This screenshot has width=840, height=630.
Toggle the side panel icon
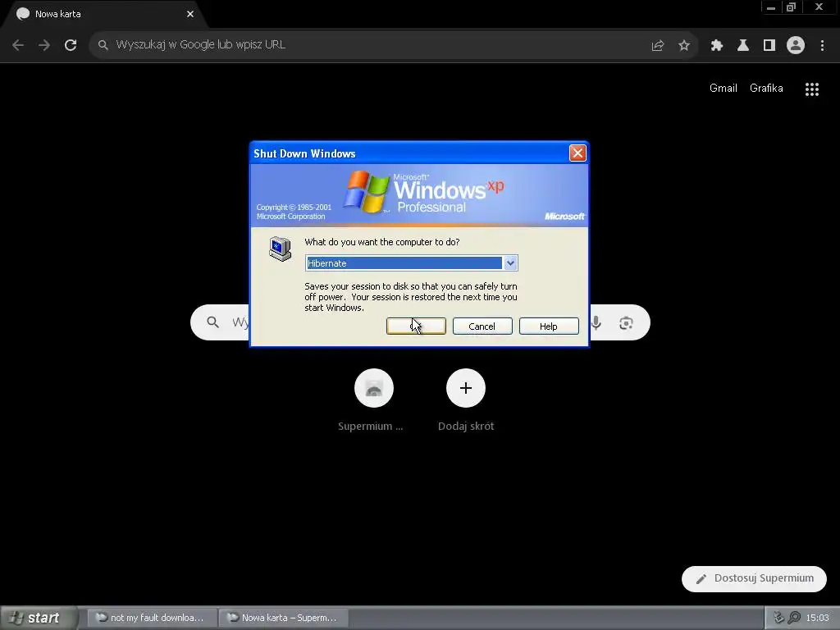coord(769,46)
